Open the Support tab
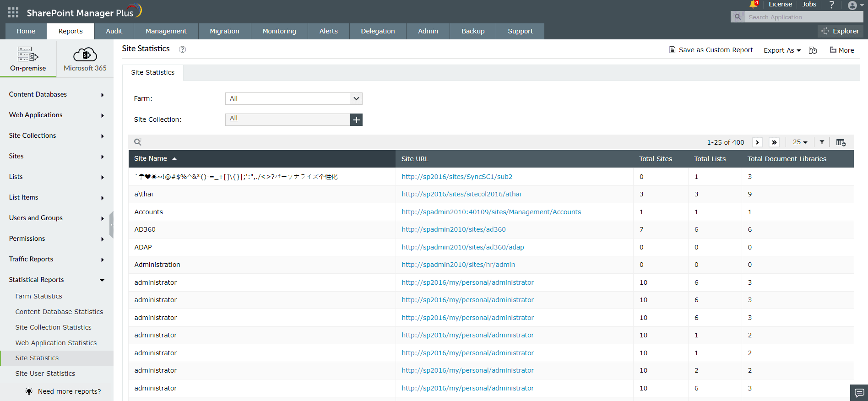This screenshot has width=868, height=401. coord(521,31)
